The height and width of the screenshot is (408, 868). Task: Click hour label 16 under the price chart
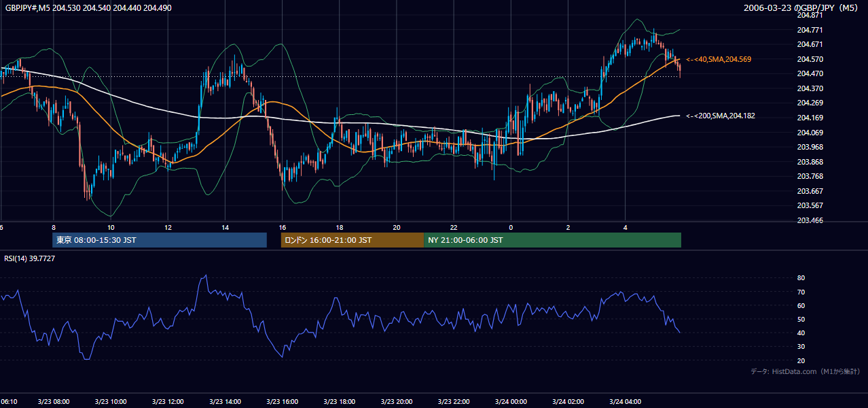[x=283, y=227]
